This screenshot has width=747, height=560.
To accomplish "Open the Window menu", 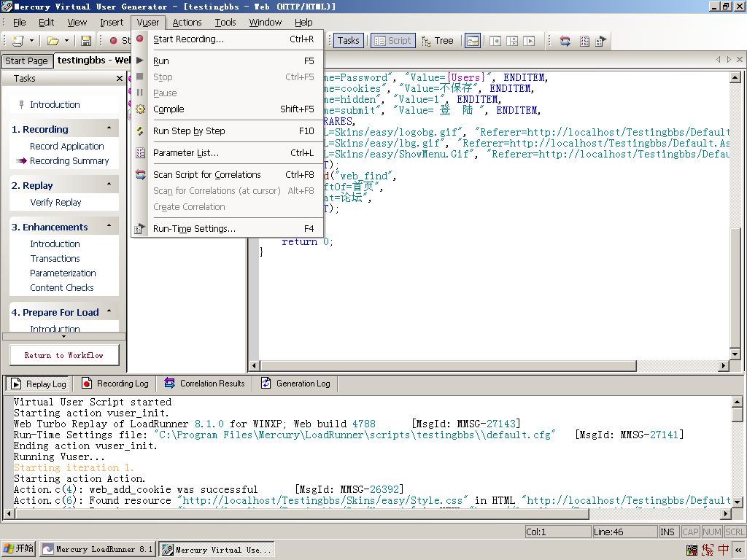I will click(265, 23).
